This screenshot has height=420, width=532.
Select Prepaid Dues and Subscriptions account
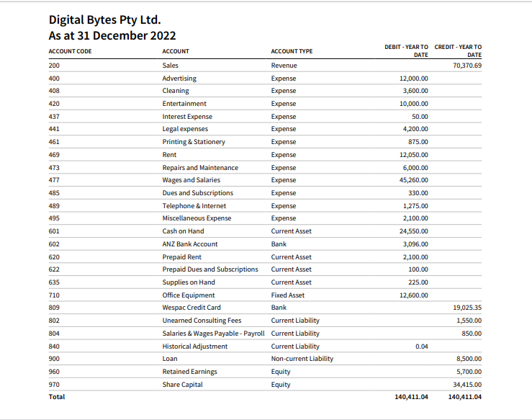210,269
